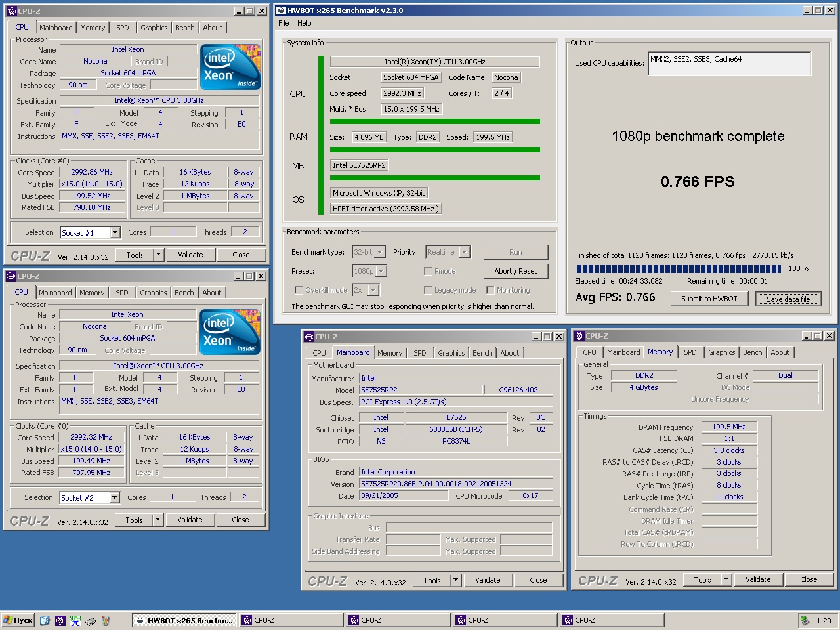Switch to HWBOT x265 Benchmark taskbar button
This screenshot has height=630, width=840.
point(184,620)
